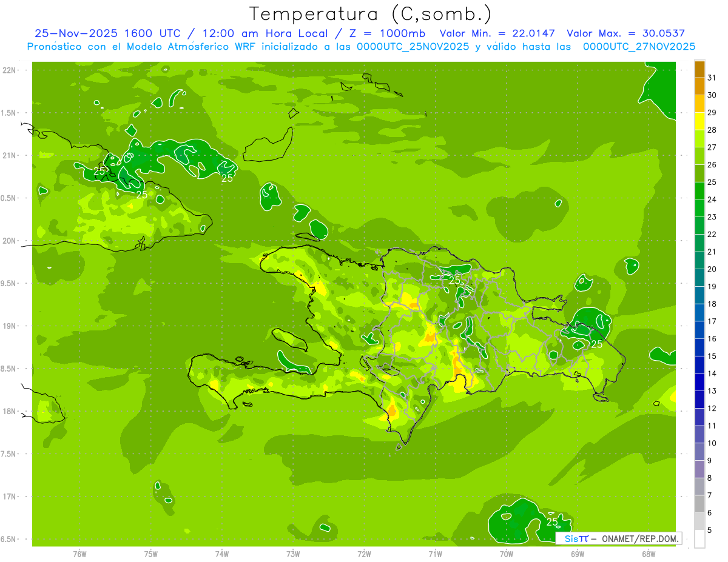Screen dimensions: 728x562
Task: Click the '14' value on the color scale
Action: pos(712,373)
